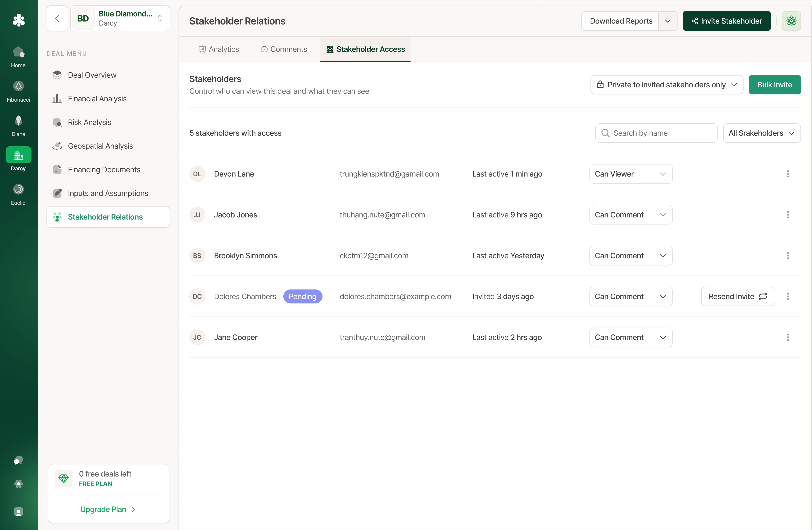
Task: Click the Euclid sidebar icon
Action: (18, 189)
